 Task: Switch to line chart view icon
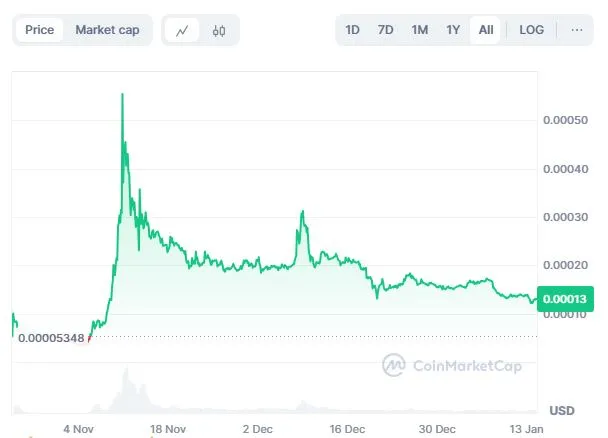click(182, 30)
